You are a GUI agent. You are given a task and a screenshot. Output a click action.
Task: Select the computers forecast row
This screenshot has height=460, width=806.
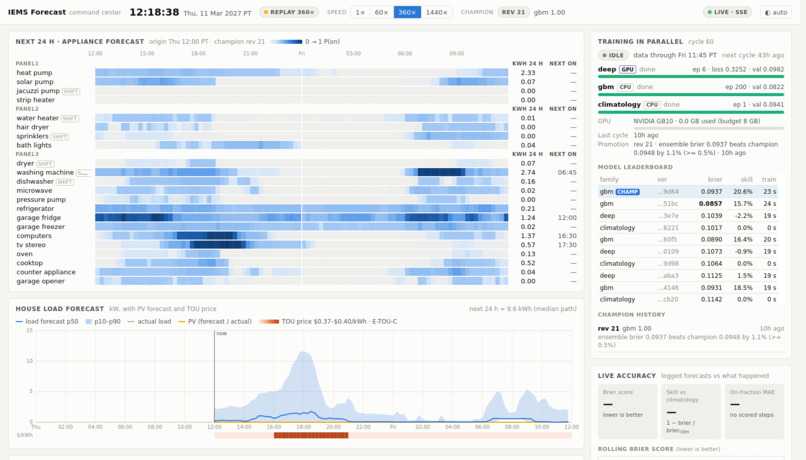tap(296, 236)
